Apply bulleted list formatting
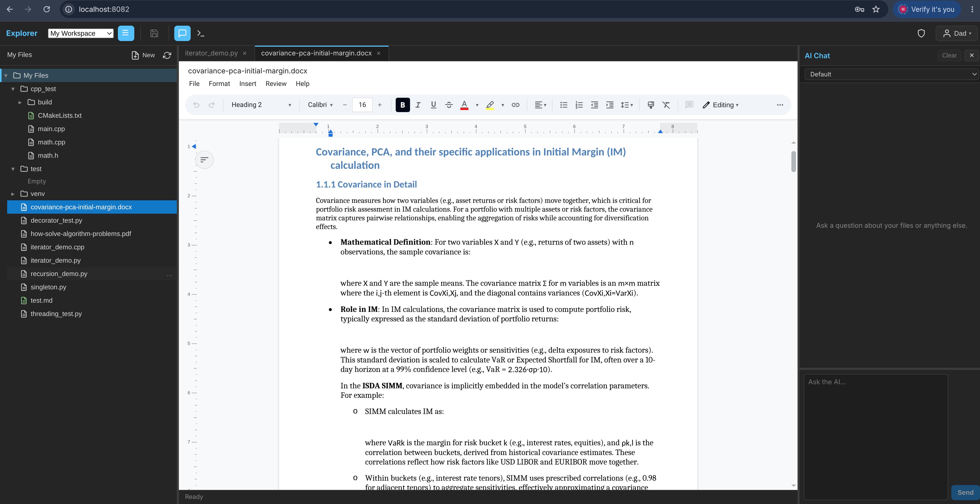This screenshot has height=504, width=980. (564, 105)
